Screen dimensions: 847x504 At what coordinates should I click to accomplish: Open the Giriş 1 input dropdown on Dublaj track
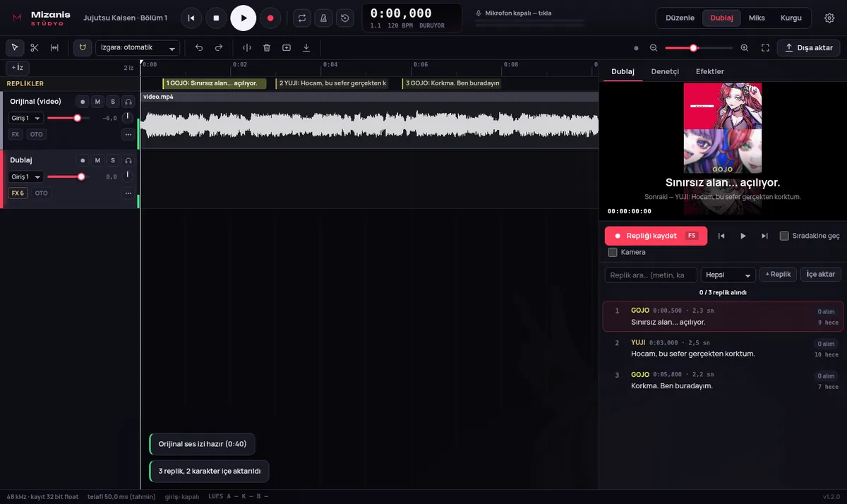[x=25, y=176]
